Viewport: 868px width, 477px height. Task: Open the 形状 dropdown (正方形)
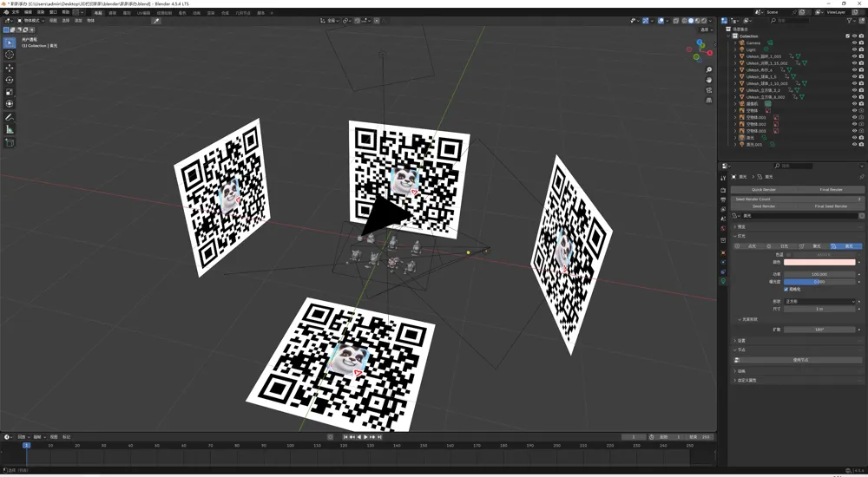click(819, 302)
